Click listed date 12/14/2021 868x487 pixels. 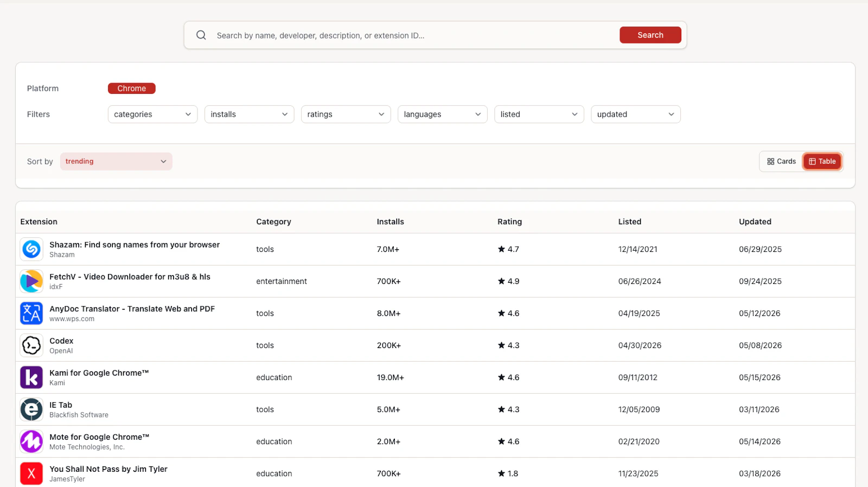(x=638, y=249)
